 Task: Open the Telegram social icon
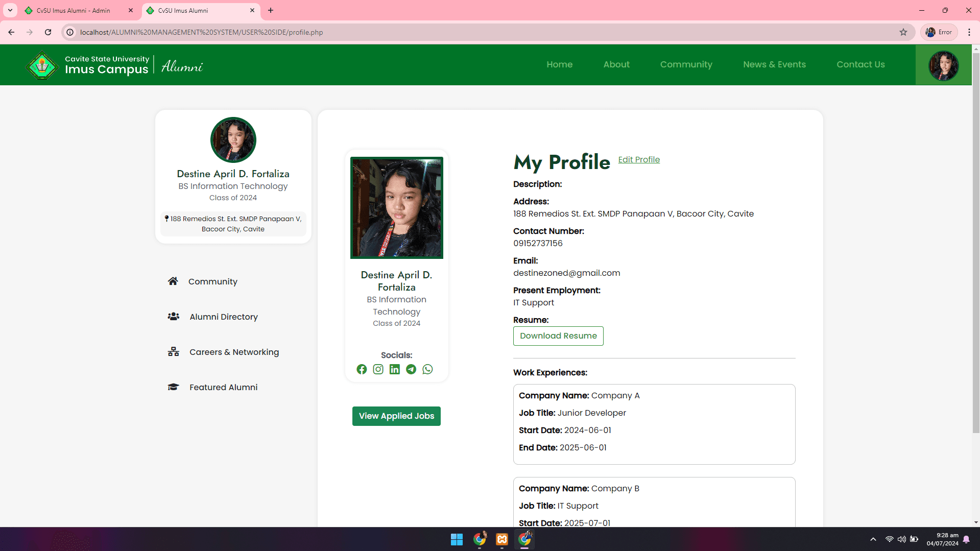(411, 369)
